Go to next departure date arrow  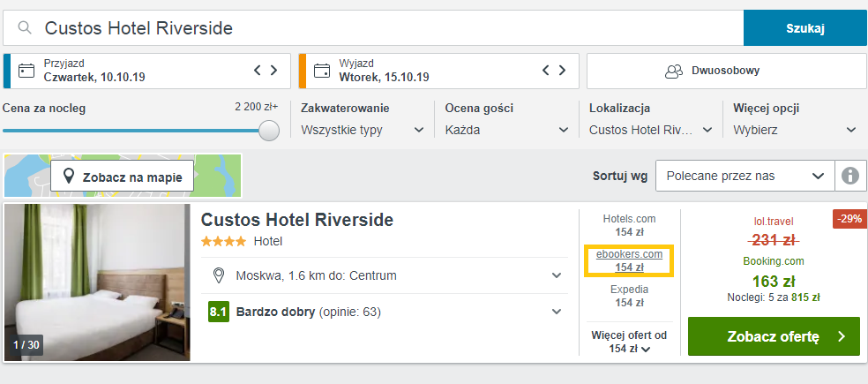[x=563, y=70]
